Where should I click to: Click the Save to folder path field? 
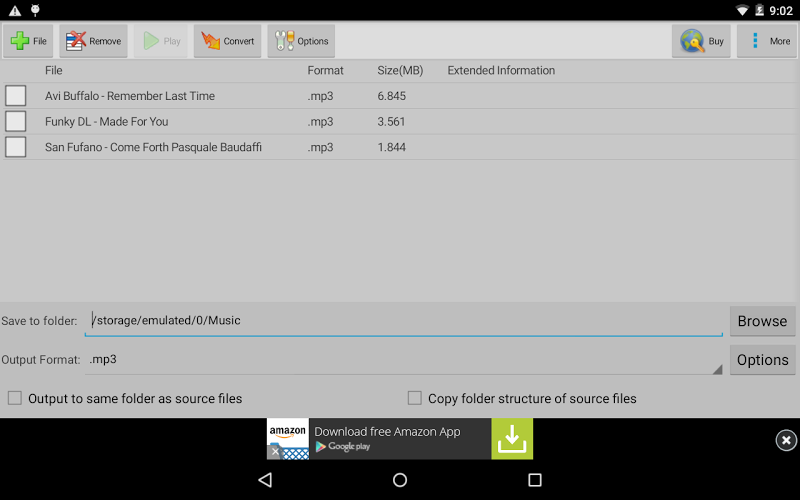tap(404, 320)
